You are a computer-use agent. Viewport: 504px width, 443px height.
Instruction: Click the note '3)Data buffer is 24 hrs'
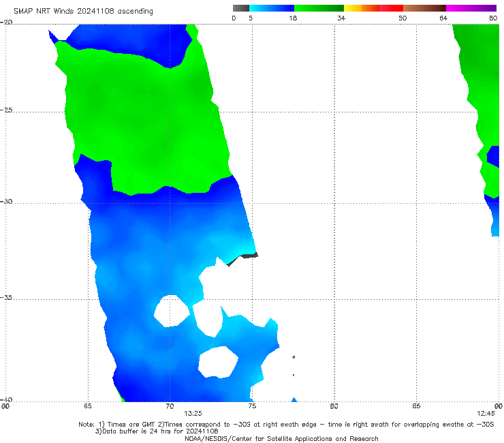pyautogui.click(x=157, y=431)
